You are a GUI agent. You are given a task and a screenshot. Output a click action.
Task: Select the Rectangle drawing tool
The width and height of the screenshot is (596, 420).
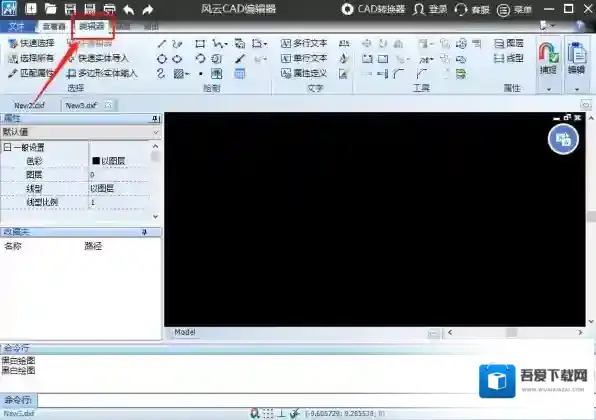coord(200,44)
